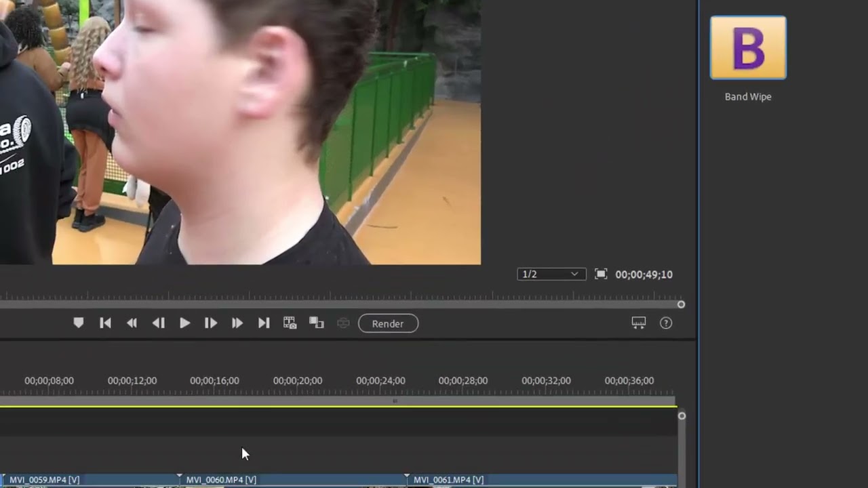
Task: Click the video preview in the monitor
Action: pos(240,132)
